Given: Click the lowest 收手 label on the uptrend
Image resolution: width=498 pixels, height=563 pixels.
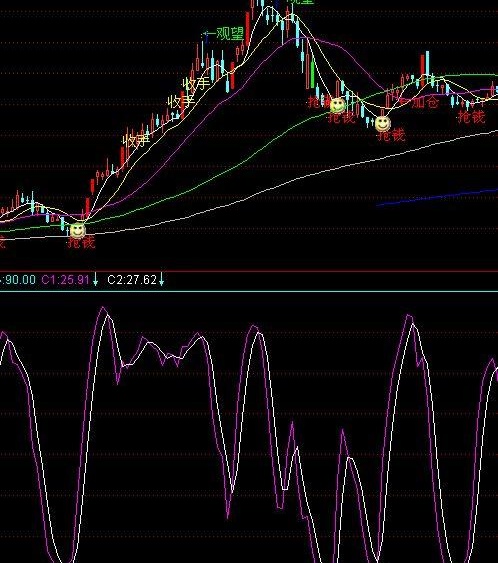Looking at the screenshot, I should click(x=136, y=140).
